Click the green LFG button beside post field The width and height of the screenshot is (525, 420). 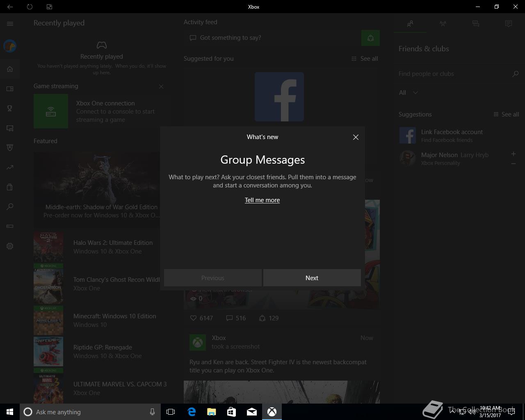pyautogui.click(x=370, y=38)
